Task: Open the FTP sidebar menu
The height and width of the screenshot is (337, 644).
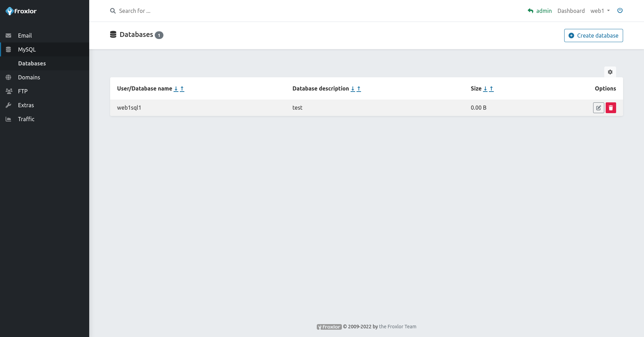Action: 23,91
